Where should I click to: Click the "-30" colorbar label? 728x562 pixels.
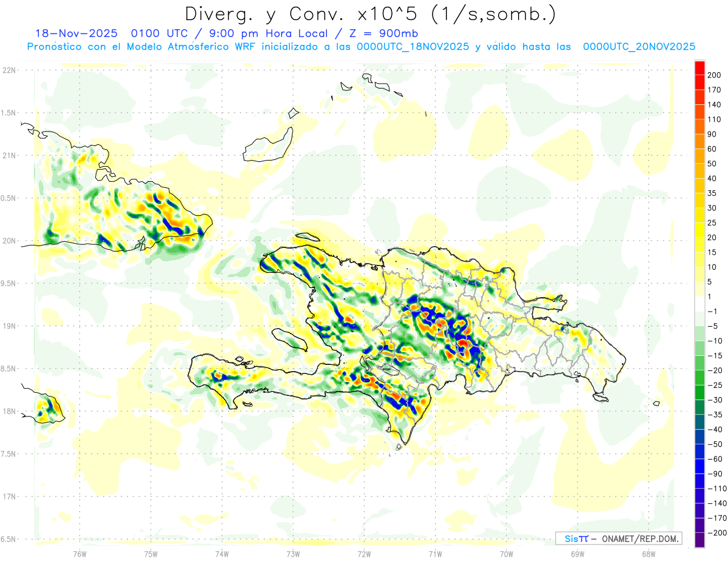[714, 400]
